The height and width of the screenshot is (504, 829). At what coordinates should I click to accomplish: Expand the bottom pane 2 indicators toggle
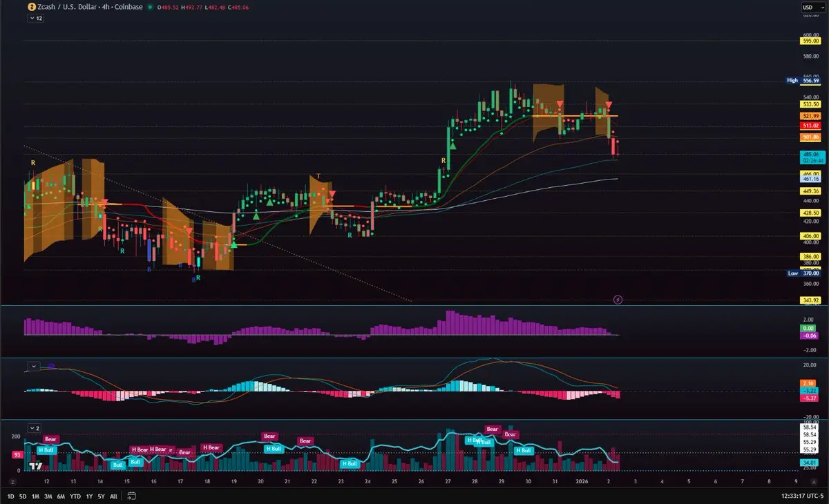(35, 428)
